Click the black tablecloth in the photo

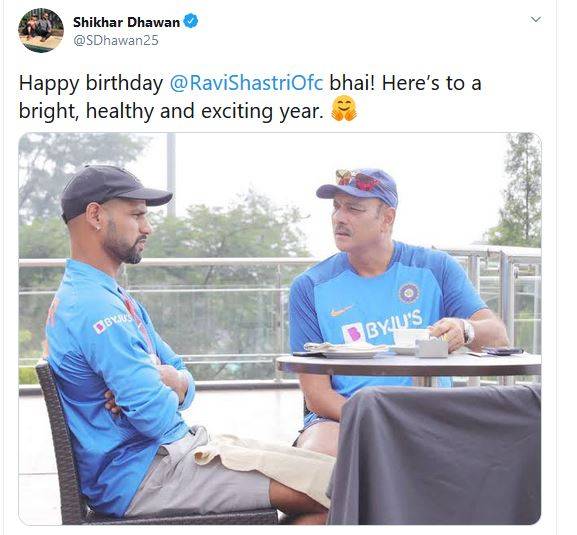pyautogui.click(x=435, y=454)
